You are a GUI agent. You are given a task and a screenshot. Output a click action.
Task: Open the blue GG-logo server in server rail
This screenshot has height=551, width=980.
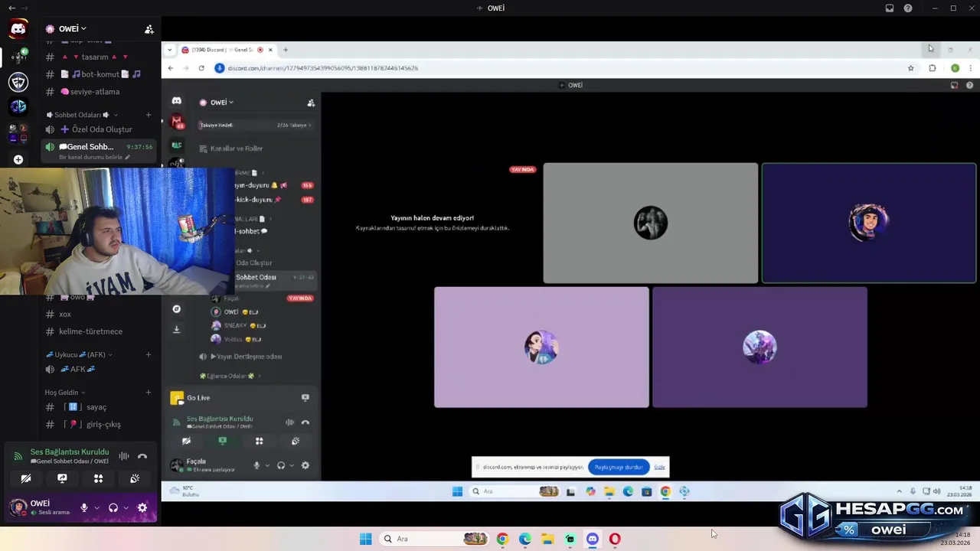18,107
